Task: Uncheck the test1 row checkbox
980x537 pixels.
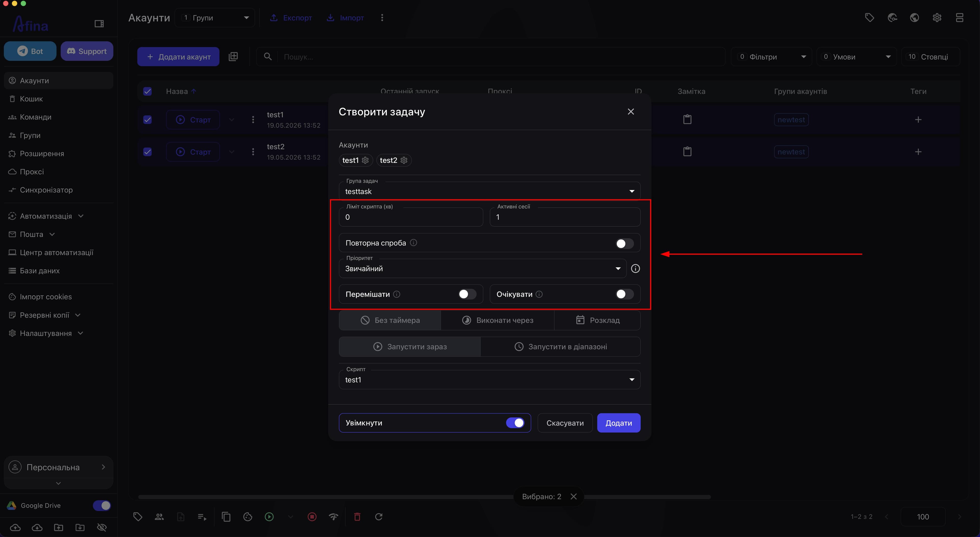Action: coord(147,120)
